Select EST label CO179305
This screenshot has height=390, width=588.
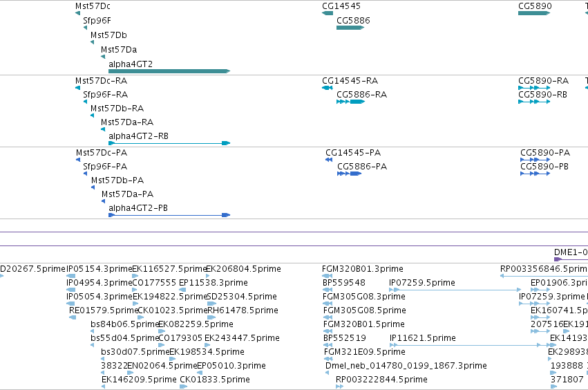[x=180, y=339]
